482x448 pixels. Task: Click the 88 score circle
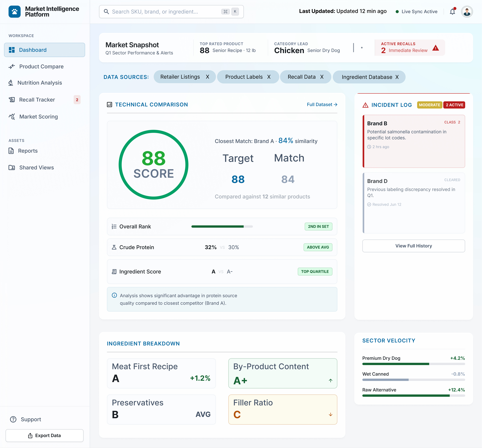pyautogui.click(x=153, y=165)
